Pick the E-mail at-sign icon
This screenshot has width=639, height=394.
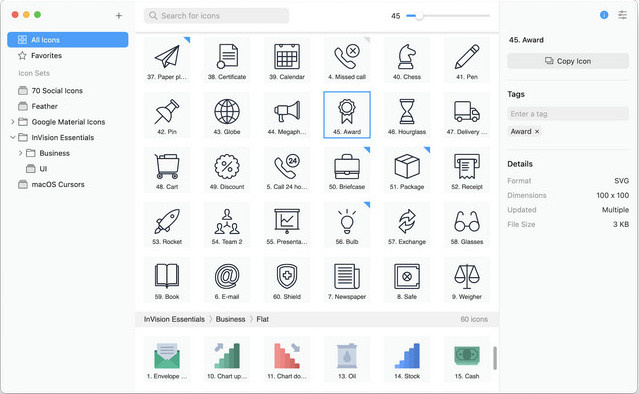tap(227, 280)
